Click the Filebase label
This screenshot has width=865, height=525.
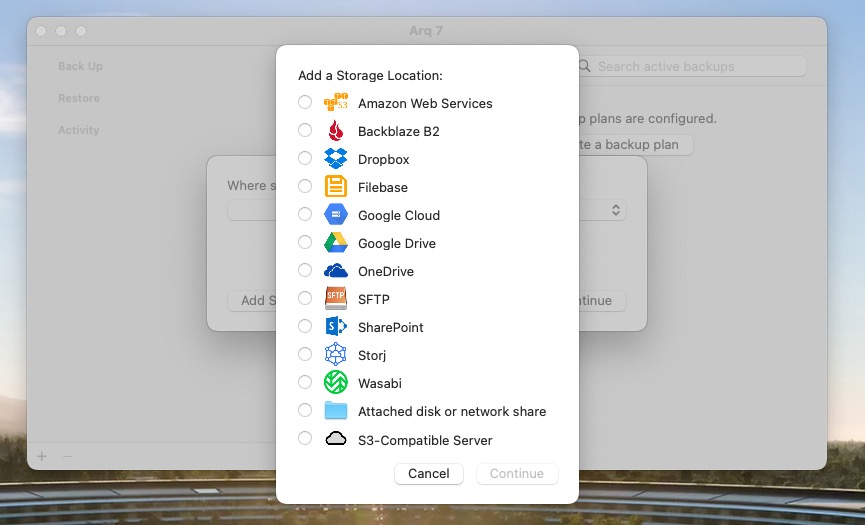382,188
